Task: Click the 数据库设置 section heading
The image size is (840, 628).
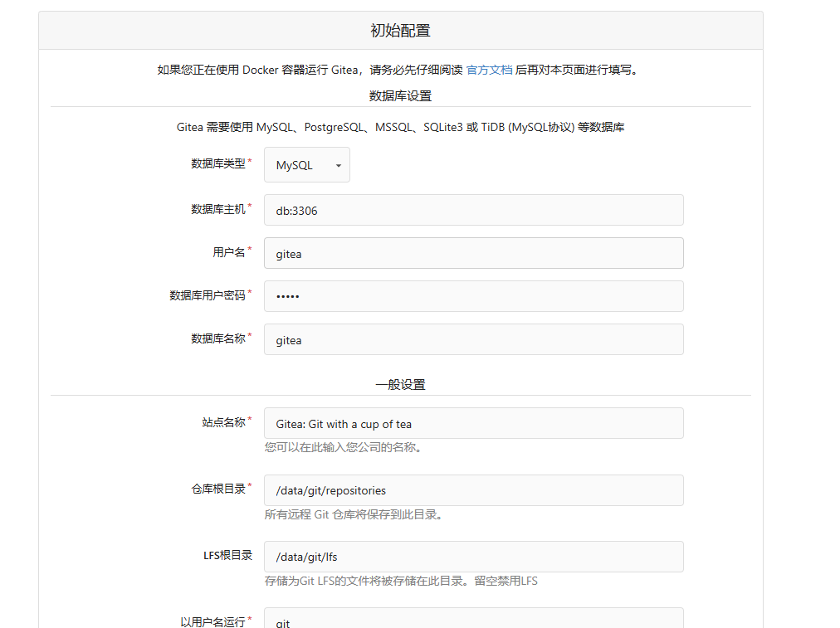Action: [400, 95]
